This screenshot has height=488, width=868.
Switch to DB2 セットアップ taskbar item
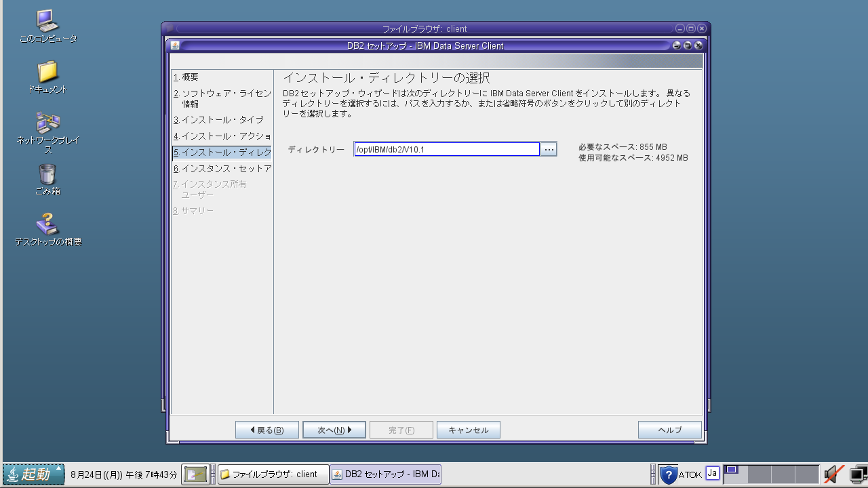pyautogui.click(x=386, y=474)
